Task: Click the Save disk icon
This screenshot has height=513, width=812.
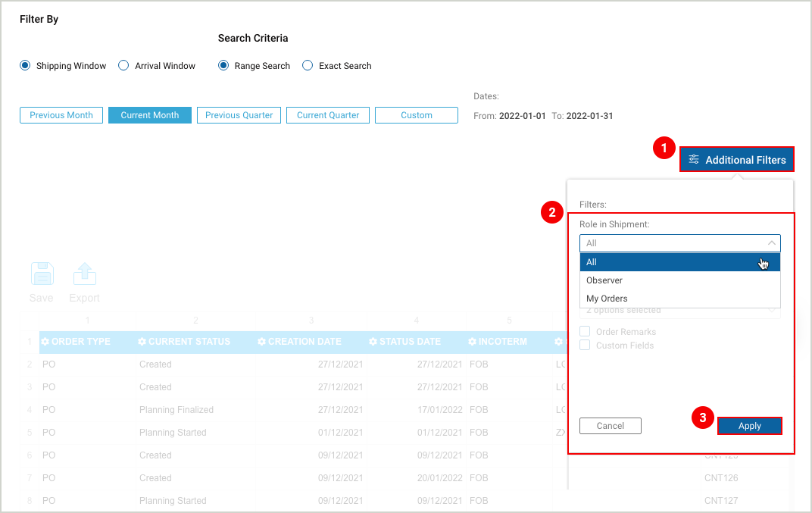Action: coord(42,274)
